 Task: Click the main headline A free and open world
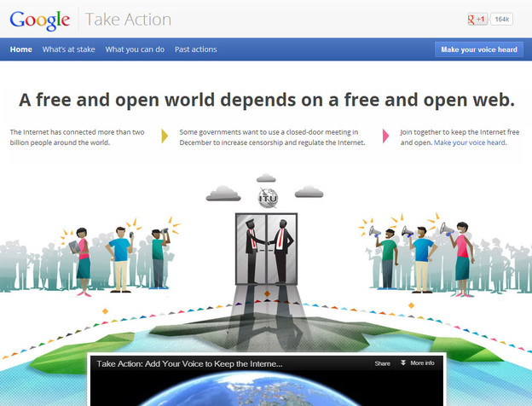coord(267,100)
